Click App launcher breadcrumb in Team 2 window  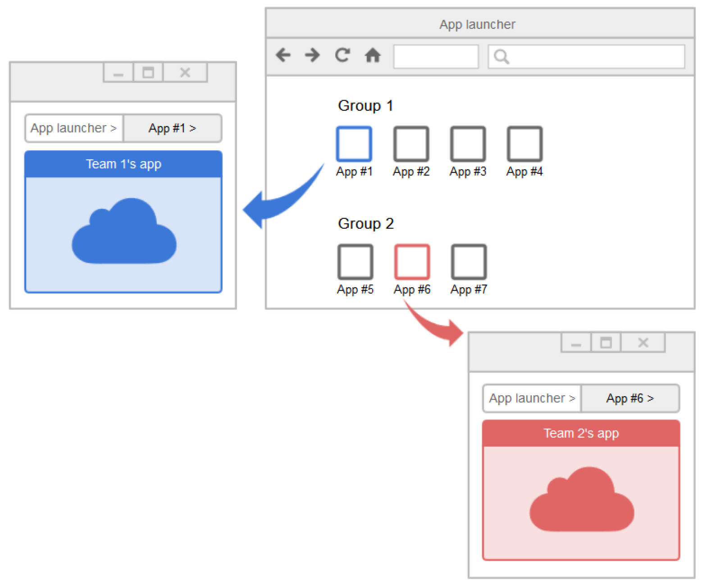point(532,398)
